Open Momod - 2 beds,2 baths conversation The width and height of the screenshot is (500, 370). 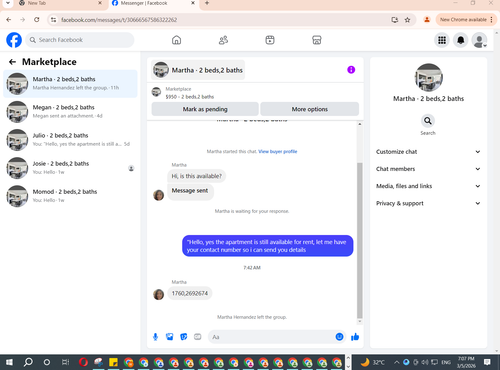70,196
